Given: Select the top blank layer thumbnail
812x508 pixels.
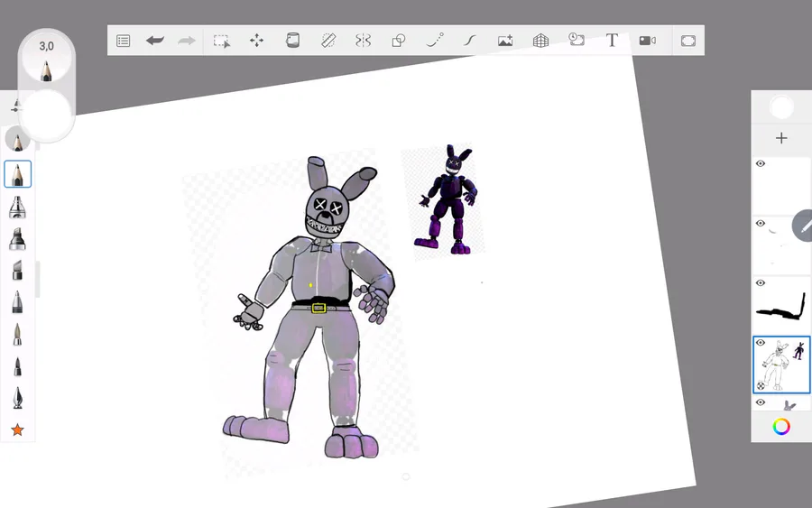Looking at the screenshot, I should pyautogui.click(x=781, y=186).
